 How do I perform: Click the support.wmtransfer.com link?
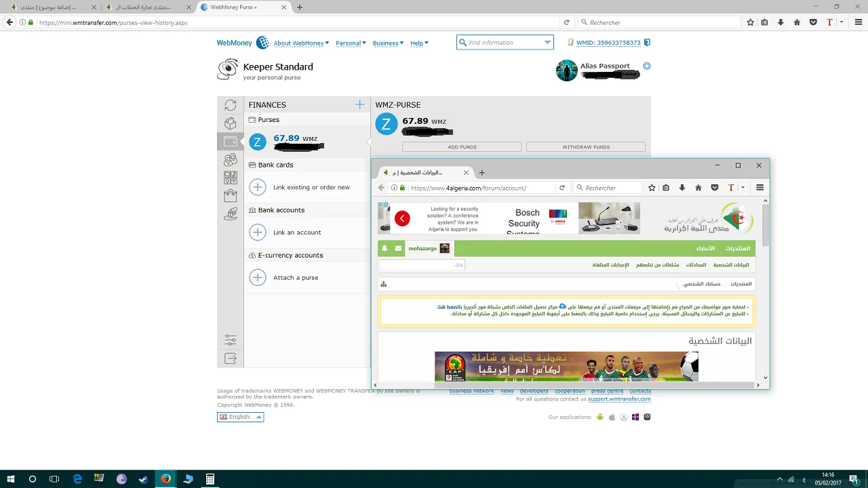619,399
